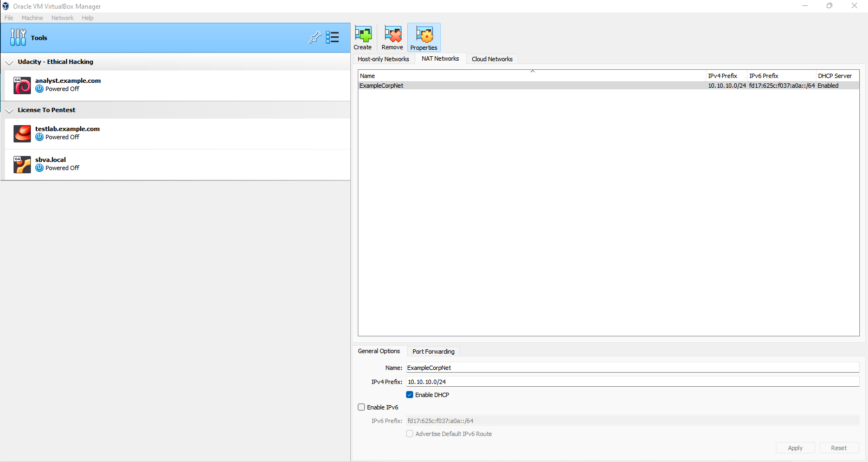
Task: Minimize the VirtualBox Manager window
Action: pos(805,6)
